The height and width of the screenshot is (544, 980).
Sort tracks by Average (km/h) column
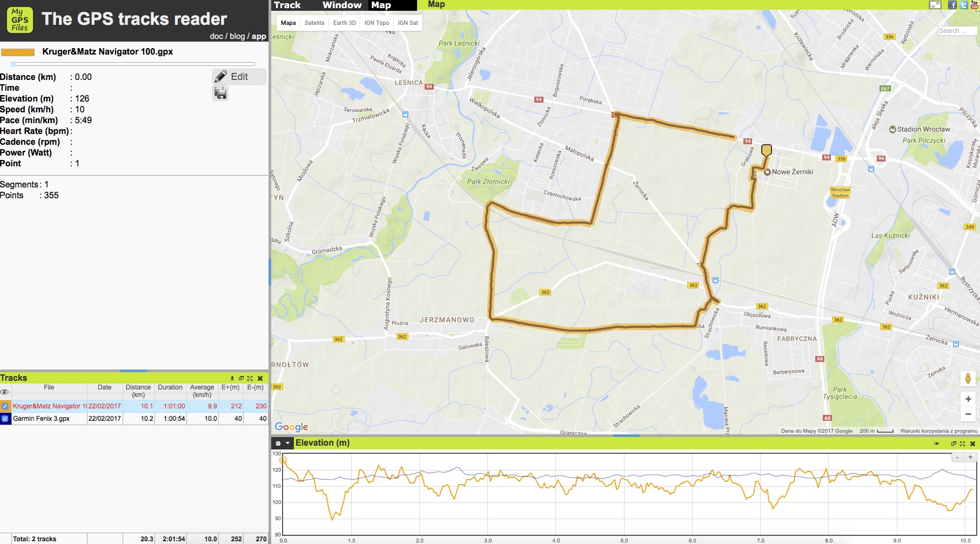tap(202, 391)
